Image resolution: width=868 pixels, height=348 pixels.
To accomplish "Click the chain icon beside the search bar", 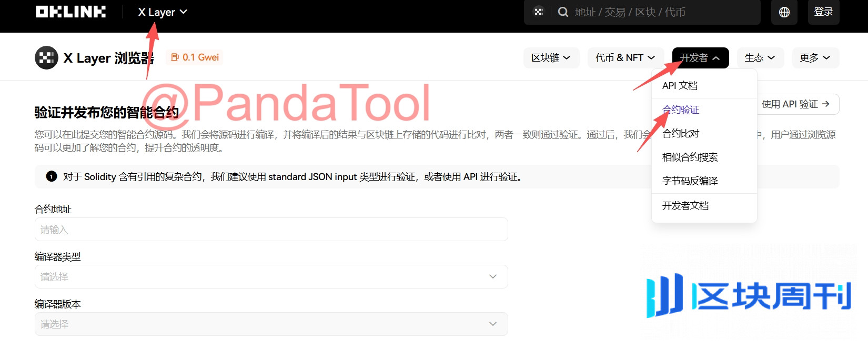I will point(538,12).
